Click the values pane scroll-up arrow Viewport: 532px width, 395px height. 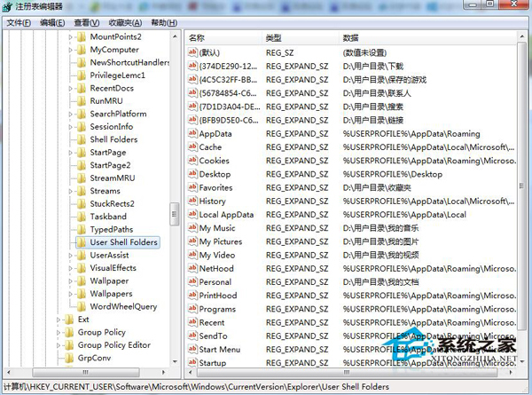(x=522, y=36)
